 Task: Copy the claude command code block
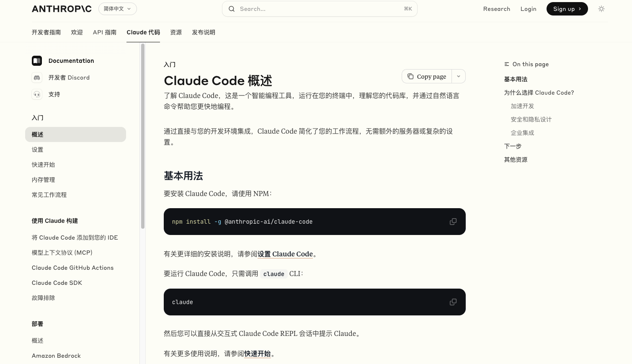pyautogui.click(x=453, y=302)
